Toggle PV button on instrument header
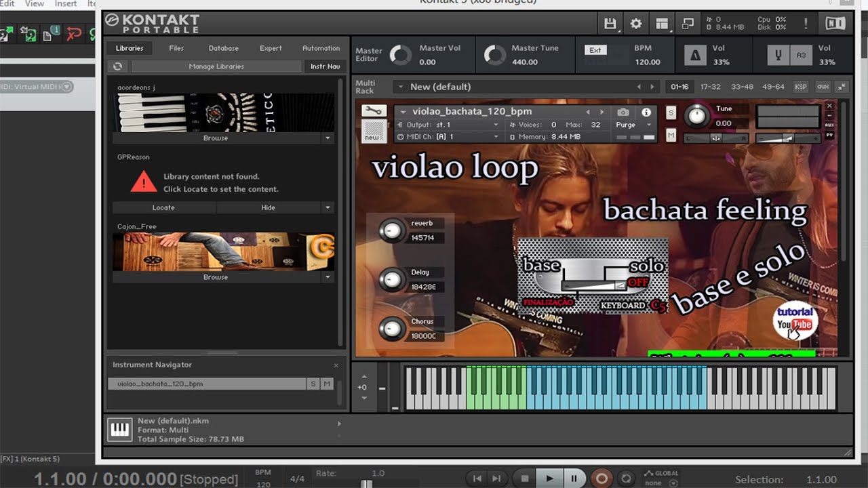This screenshot has width=868, height=488. [x=829, y=136]
